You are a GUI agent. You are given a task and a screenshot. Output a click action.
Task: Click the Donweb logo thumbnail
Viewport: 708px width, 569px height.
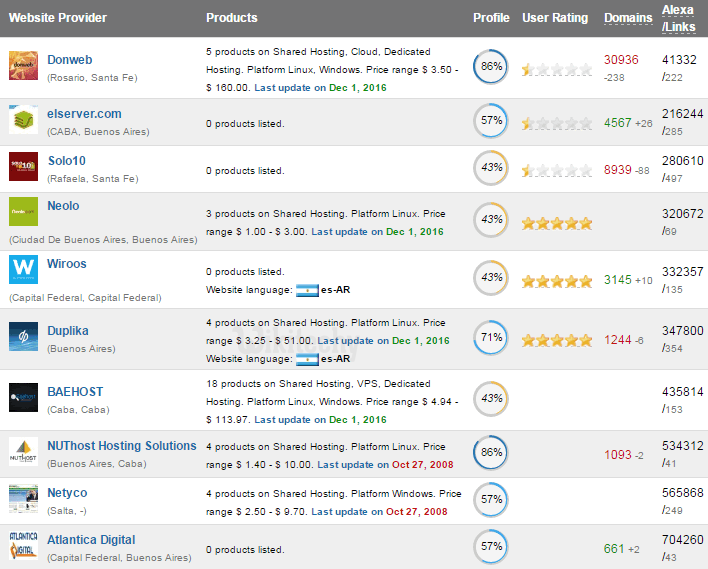coord(23,65)
